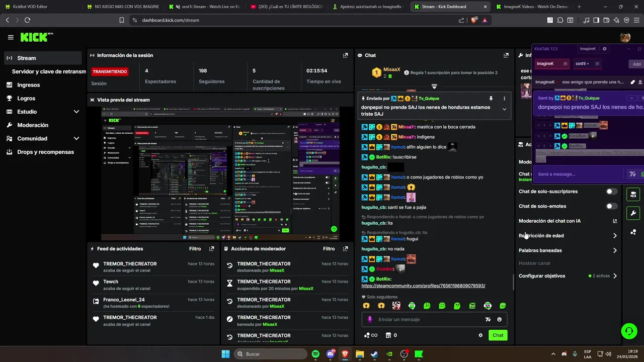This screenshot has width=644, height=362.
Task: Open Filtro in Acciones de moderador
Action: point(329,249)
